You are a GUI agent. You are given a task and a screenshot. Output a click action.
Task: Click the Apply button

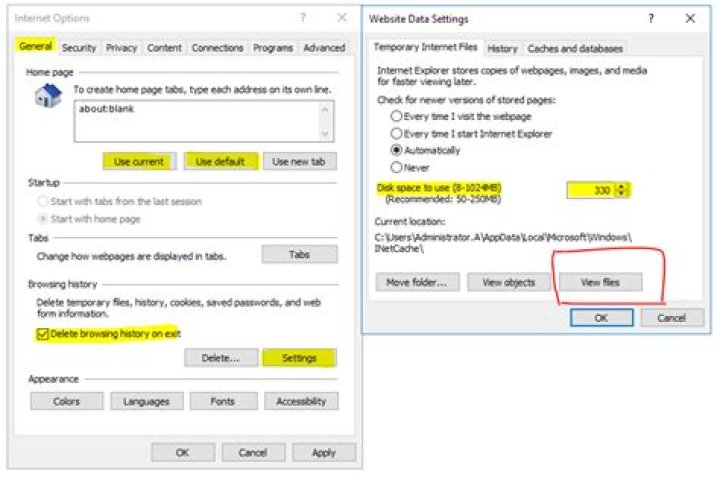pos(324,452)
